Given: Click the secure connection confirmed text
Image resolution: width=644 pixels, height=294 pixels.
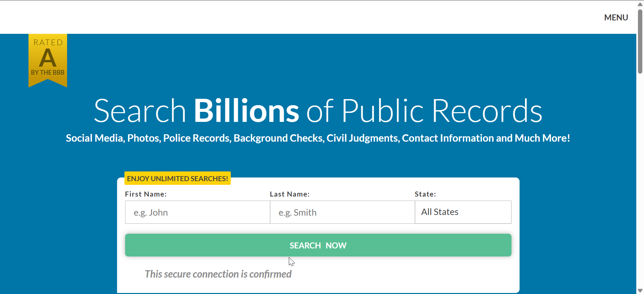Looking at the screenshot, I should [218, 274].
